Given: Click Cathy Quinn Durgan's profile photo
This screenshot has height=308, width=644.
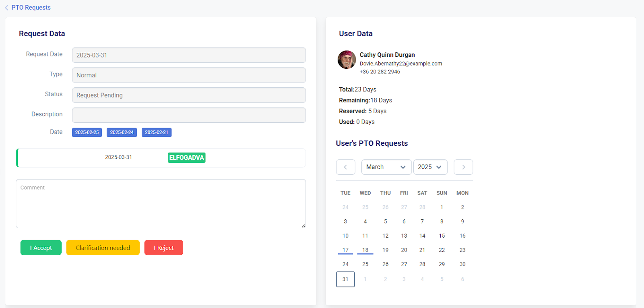Looking at the screenshot, I should coord(347,60).
